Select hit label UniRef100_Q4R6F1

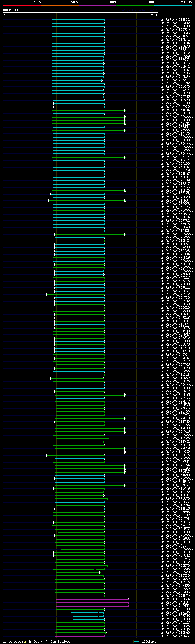[175, 160]
